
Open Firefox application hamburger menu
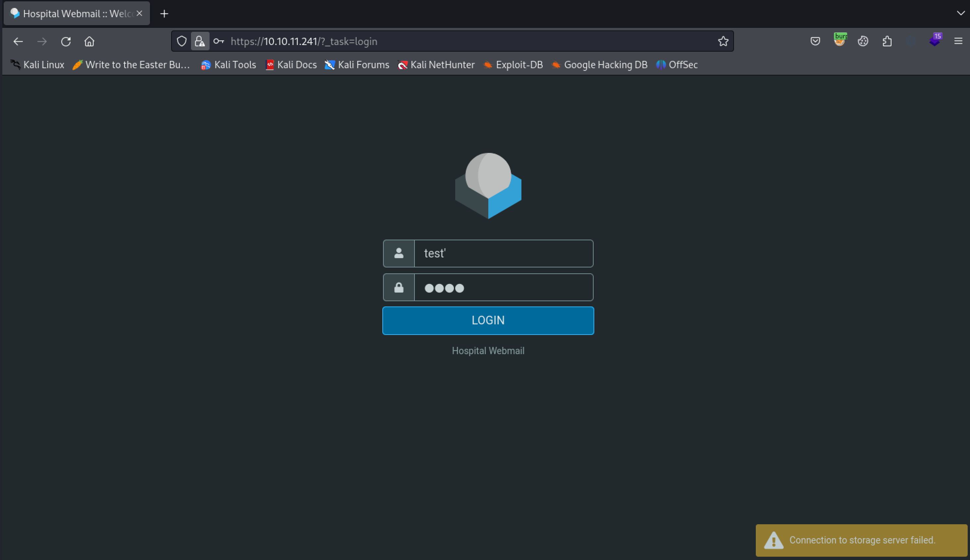click(x=958, y=42)
